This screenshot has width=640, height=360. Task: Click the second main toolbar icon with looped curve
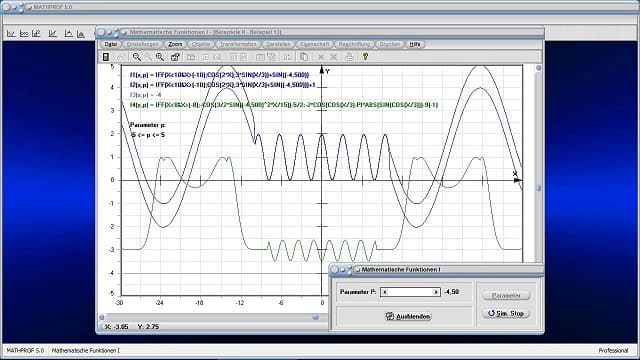tap(24, 34)
